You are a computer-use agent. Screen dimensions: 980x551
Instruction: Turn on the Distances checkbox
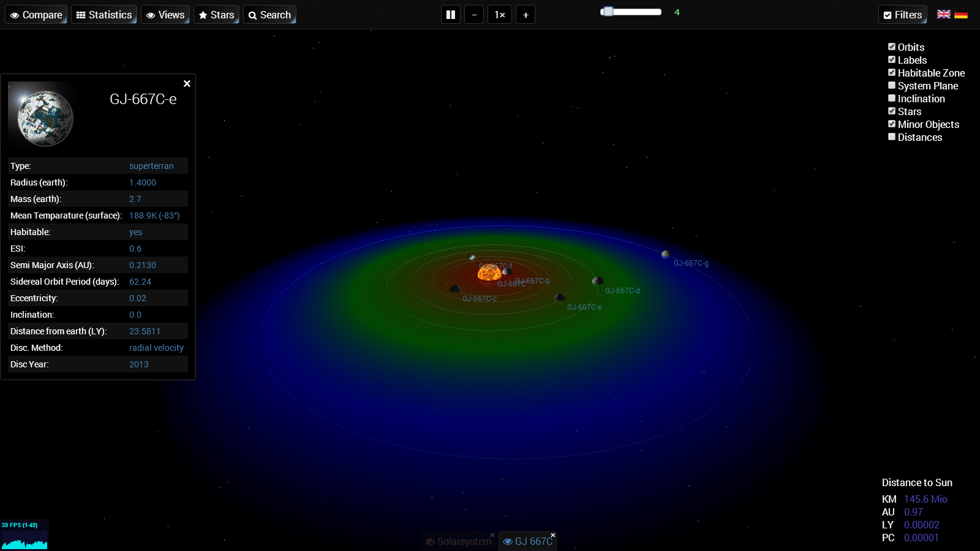[x=892, y=137]
